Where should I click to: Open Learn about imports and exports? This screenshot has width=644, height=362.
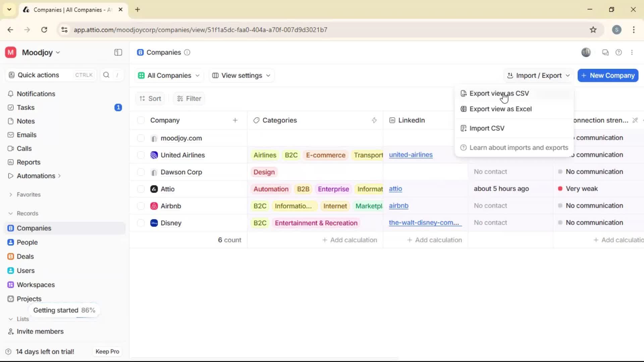tap(514, 148)
